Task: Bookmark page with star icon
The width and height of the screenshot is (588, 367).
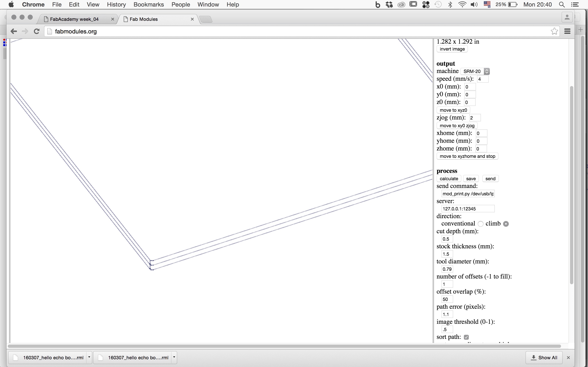Action: 554,31
